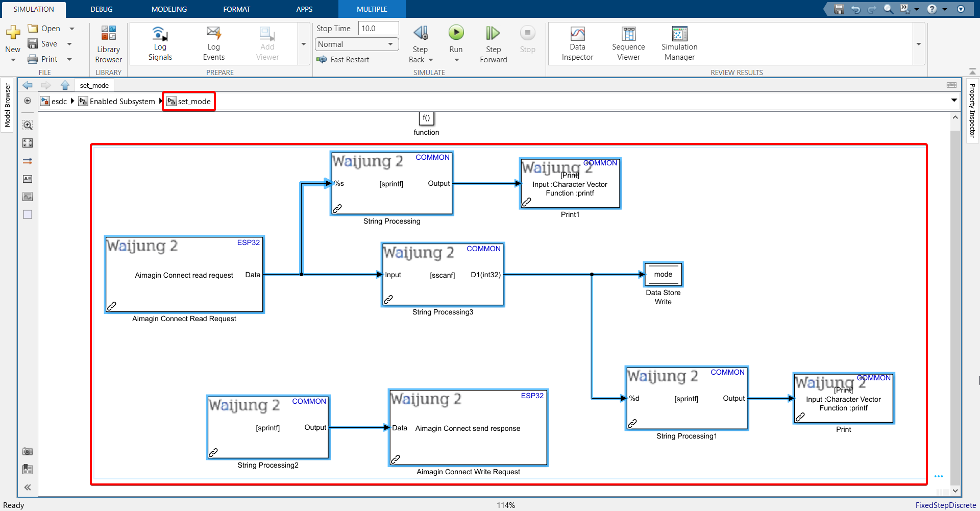Click the Hide/Show Explorer Bar icon
The width and height of the screenshot is (980, 511).
point(28,101)
